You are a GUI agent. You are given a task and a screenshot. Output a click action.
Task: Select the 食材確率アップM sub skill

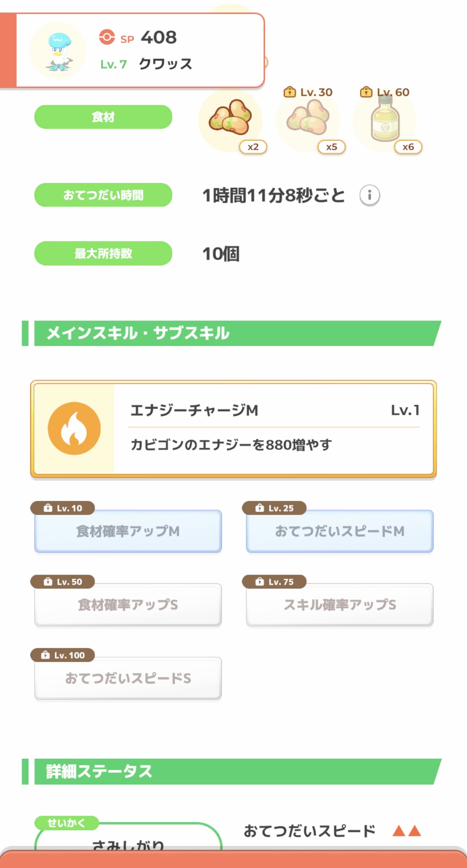pos(128,531)
